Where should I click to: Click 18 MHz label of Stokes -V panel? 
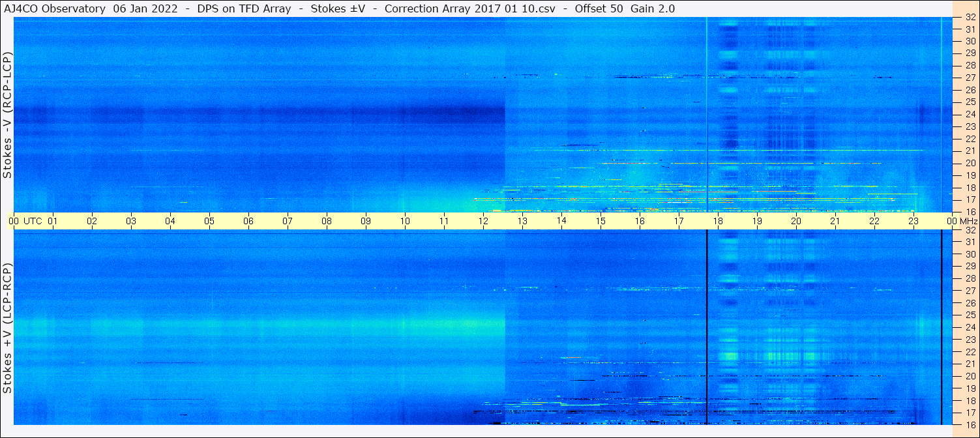(x=970, y=188)
